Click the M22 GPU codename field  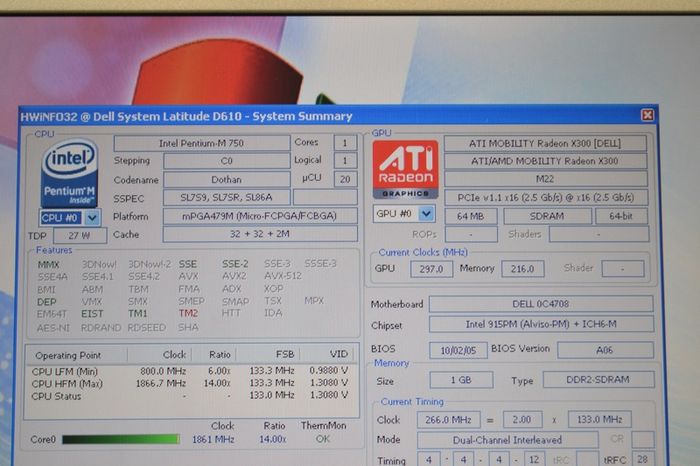point(546,179)
